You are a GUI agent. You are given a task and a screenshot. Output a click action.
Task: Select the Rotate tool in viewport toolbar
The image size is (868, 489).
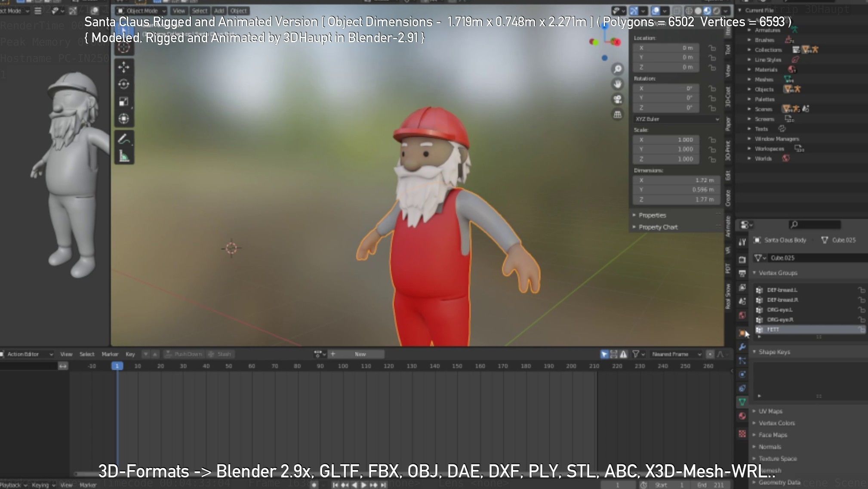coord(124,84)
